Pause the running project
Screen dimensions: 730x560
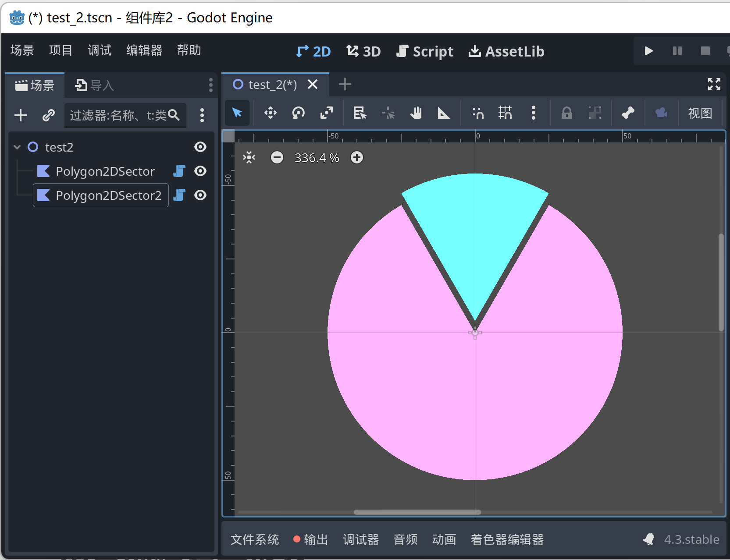tap(677, 51)
